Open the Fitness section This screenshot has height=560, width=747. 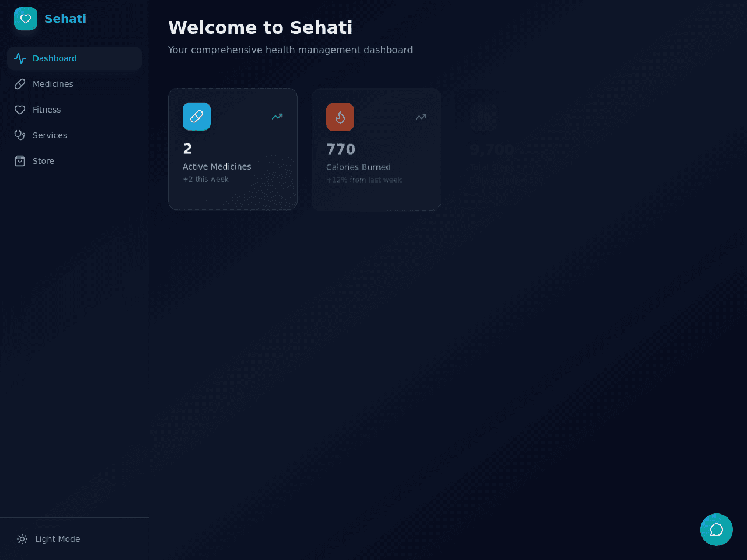75,110
